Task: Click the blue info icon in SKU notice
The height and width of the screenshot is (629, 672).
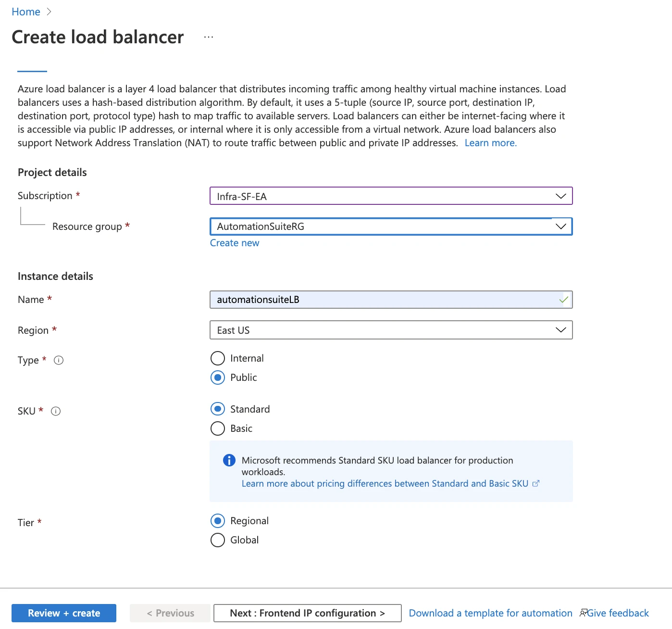Action: 229,460
